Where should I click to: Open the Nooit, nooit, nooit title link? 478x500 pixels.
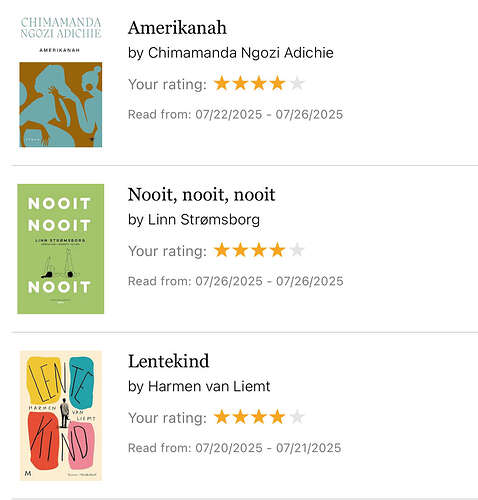pos(201,194)
